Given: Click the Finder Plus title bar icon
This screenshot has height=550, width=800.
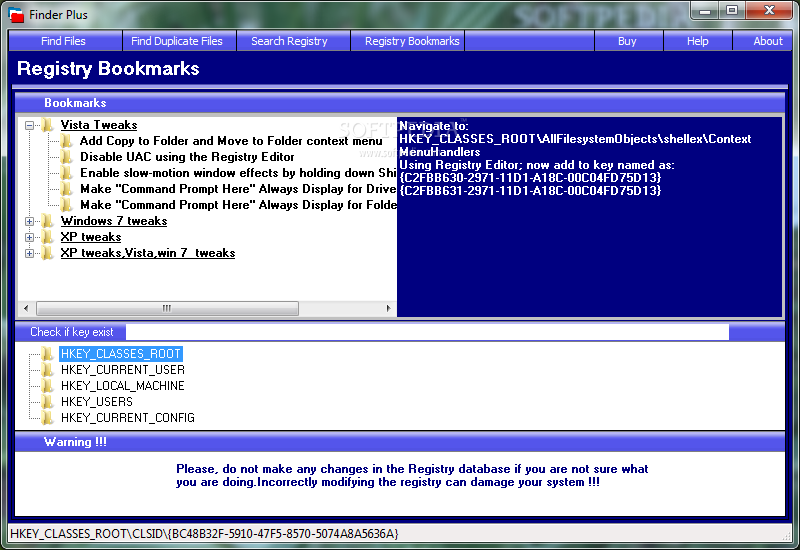Looking at the screenshot, I should click(x=17, y=15).
